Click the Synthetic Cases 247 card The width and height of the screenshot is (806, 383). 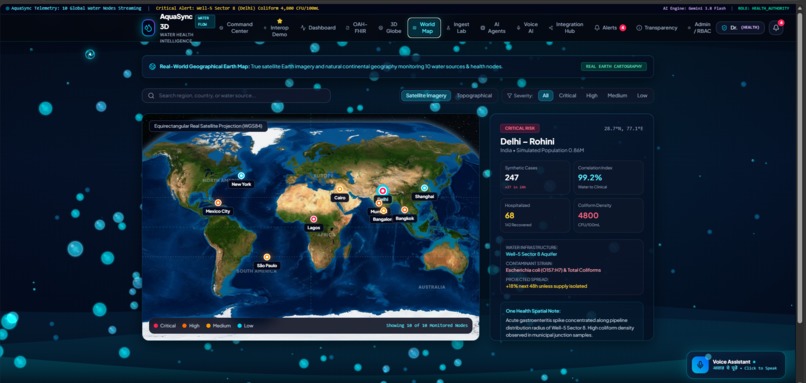(x=535, y=177)
